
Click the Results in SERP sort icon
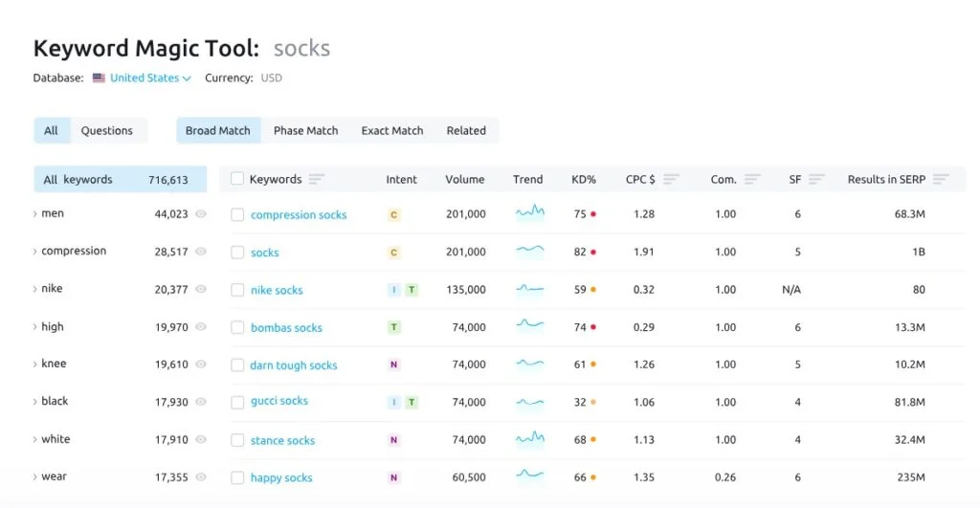[941, 179]
